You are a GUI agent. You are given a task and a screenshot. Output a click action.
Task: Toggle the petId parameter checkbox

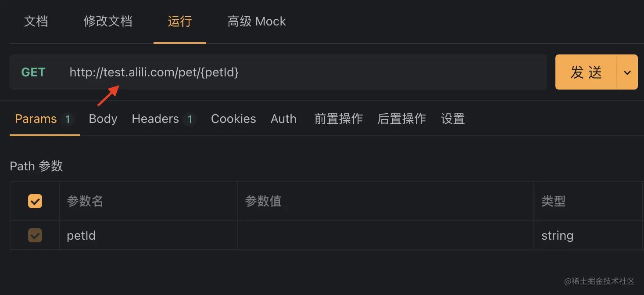(35, 235)
